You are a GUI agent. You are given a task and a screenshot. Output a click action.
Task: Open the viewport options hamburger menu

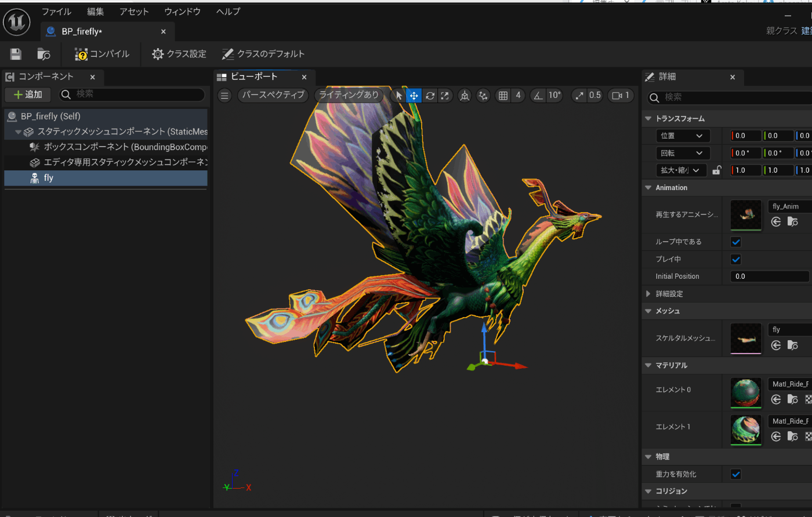tap(225, 96)
